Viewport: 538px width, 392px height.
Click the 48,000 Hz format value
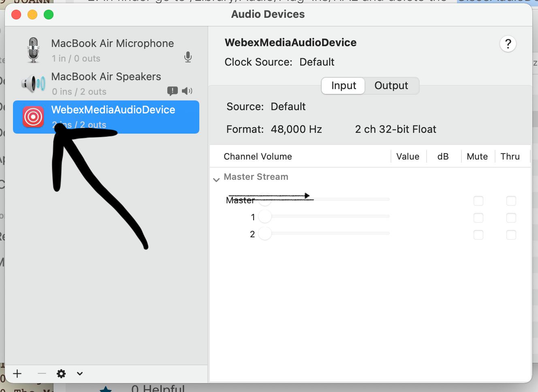click(x=296, y=129)
